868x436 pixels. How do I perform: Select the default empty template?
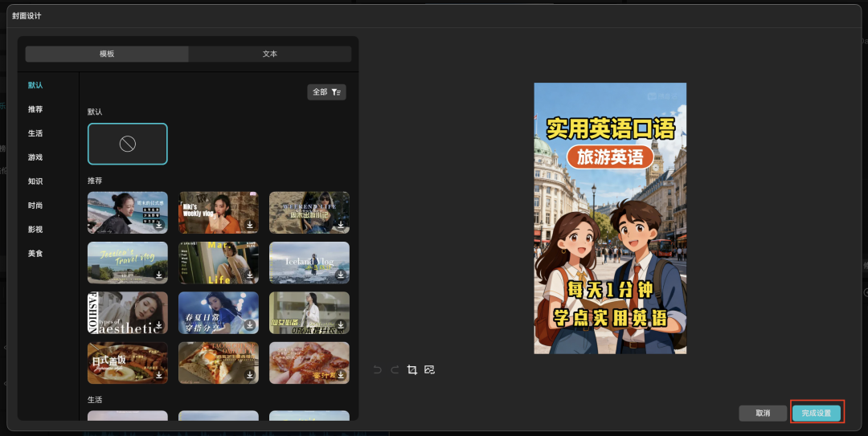tap(128, 144)
